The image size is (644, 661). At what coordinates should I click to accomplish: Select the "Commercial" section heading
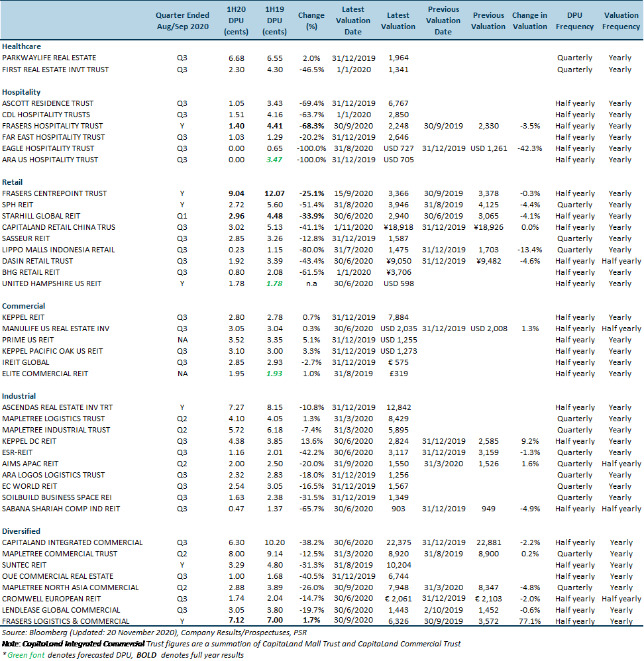pos(24,306)
